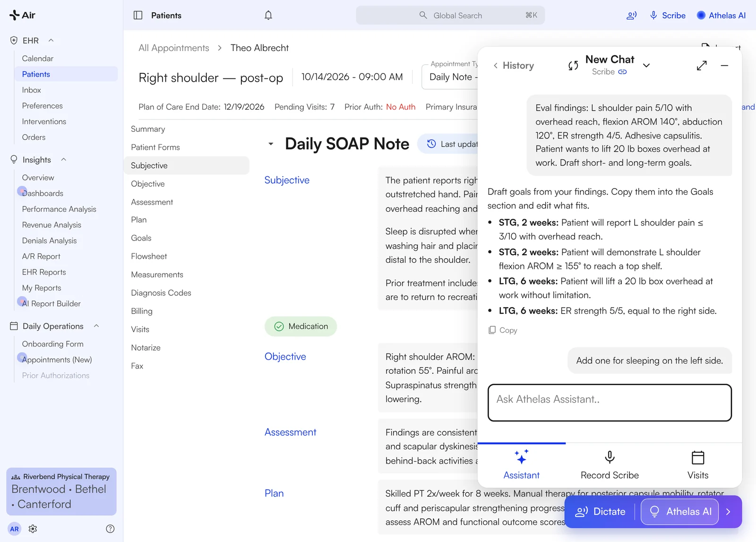
Task: Click the Plan section link
Action: pos(274,493)
